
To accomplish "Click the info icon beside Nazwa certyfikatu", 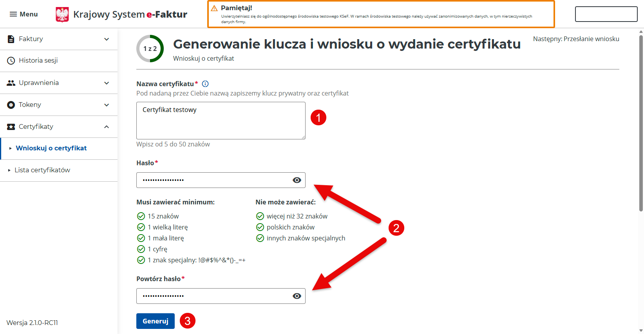I will pos(205,84).
